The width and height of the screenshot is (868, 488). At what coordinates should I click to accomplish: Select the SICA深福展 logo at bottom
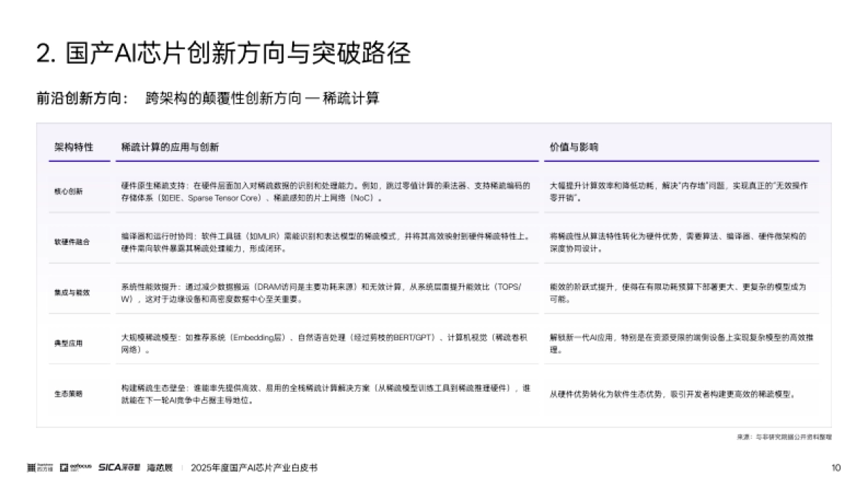click(x=119, y=467)
